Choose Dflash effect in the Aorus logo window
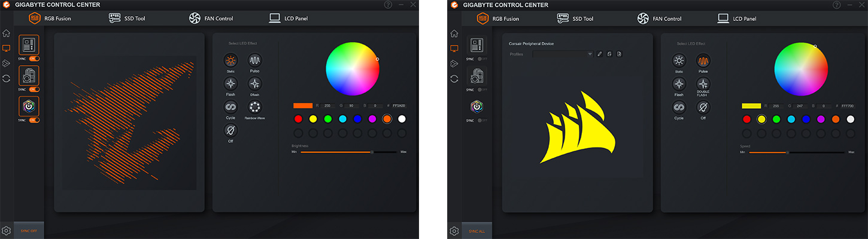The image size is (868, 239). click(x=255, y=84)
